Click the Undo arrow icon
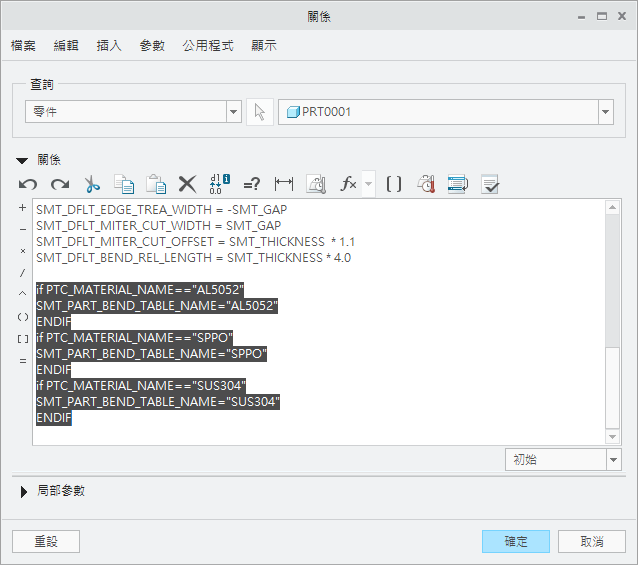638x565 pixels. [x=28, y=184]
